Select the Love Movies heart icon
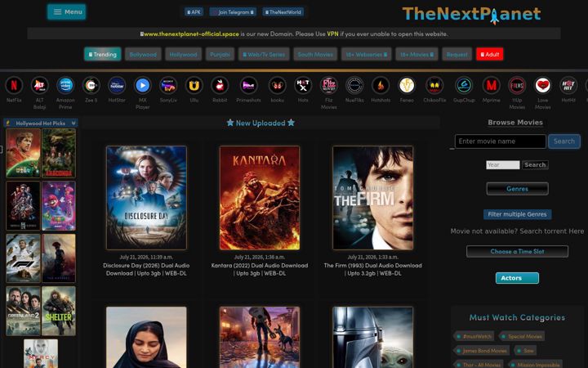 (x=542, y=85)
